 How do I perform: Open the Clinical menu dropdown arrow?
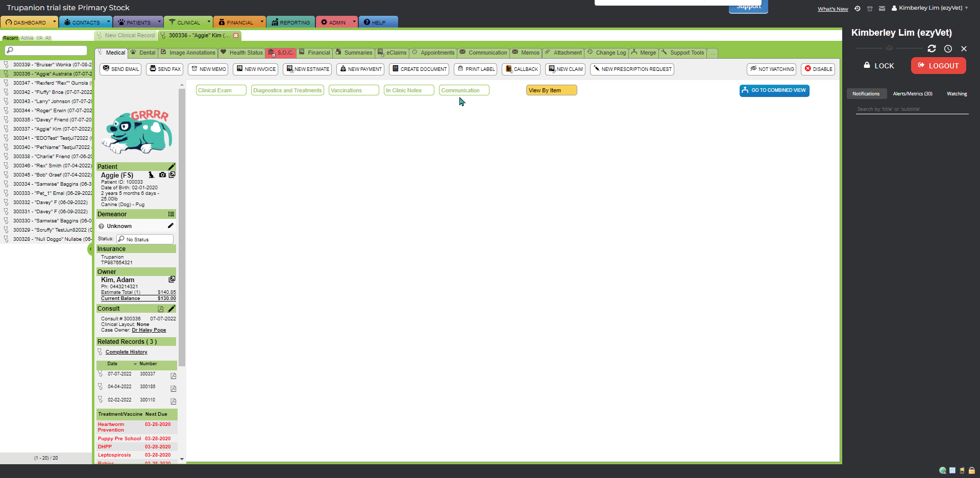click(209, 21)
